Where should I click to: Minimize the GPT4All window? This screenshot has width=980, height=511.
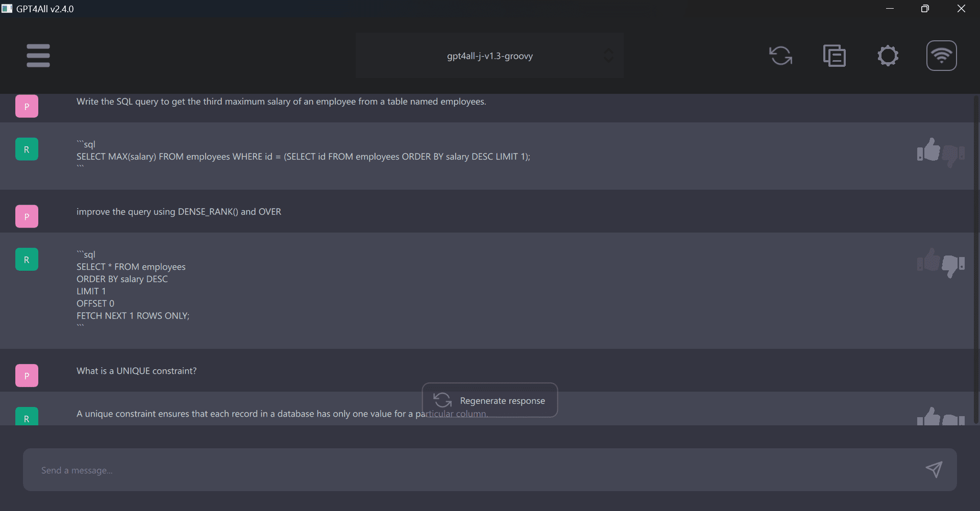(x=890, y=9)
